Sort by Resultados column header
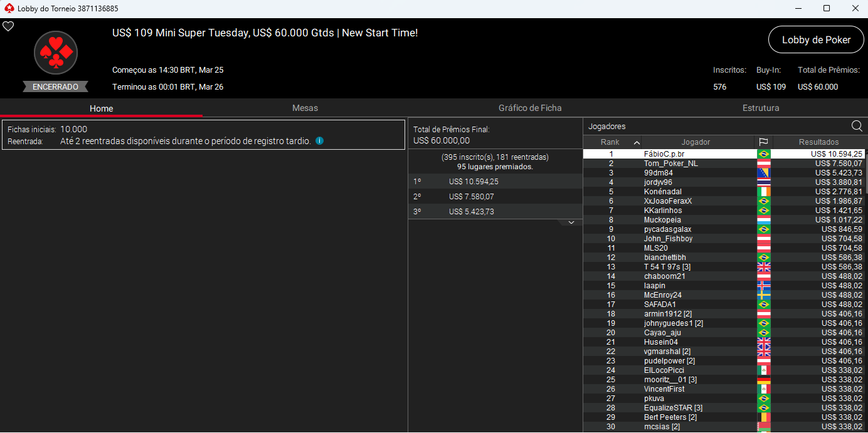The width and height of the screenshot is (868, 433). [x=818, y=142]
